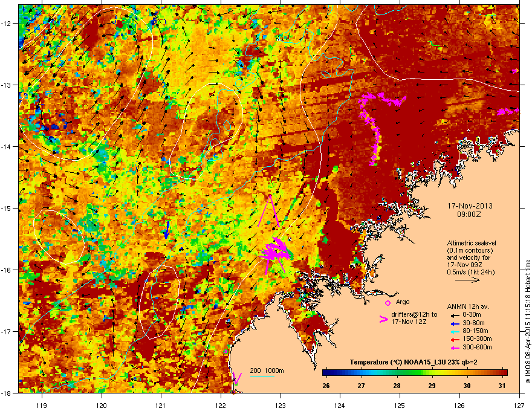Click the small Argo circle on the coast near 122E
532x411 pixels.
(x=225, y=352)
